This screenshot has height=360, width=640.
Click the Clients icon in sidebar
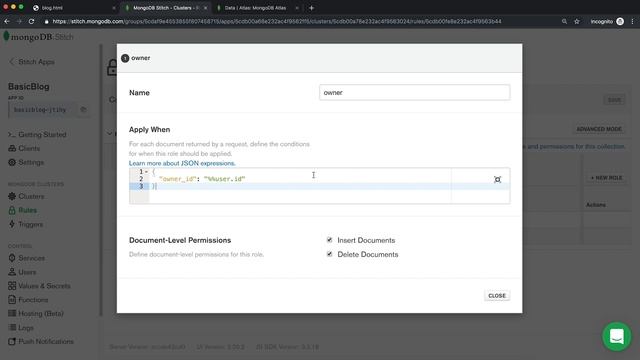[12, 149]
